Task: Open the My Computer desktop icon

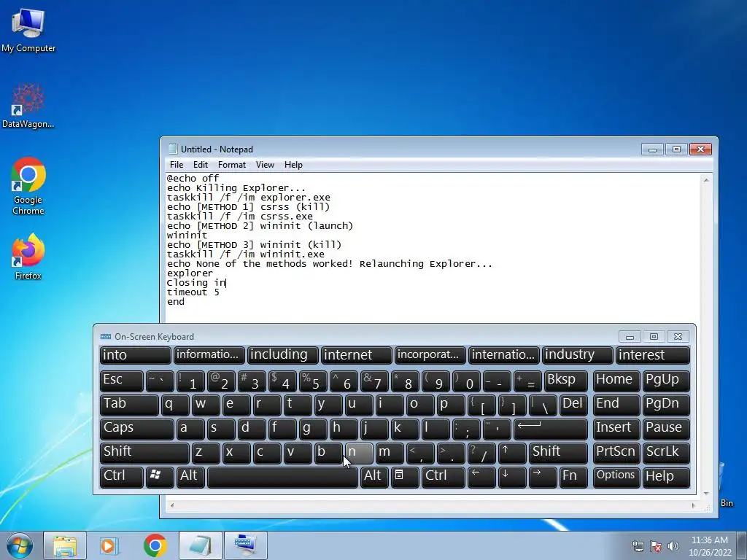Action: 28,31
